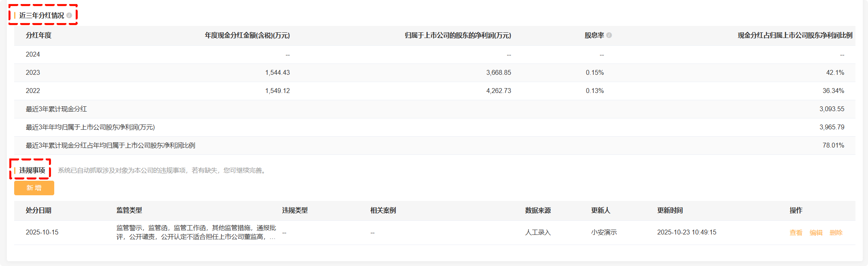Screen dimensions: 868x266
Task: Click the orange 新增 button
Action: pyautogui.click(x=34, y=188)
